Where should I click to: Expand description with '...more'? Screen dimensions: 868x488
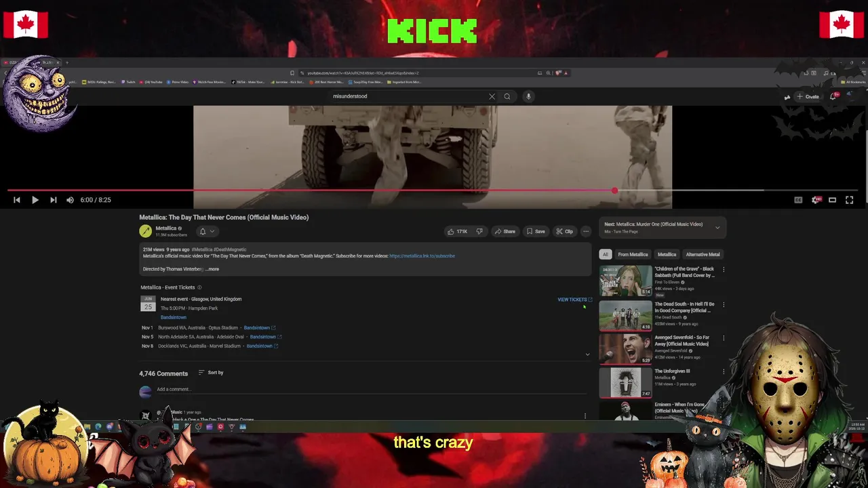coord(212,269)
